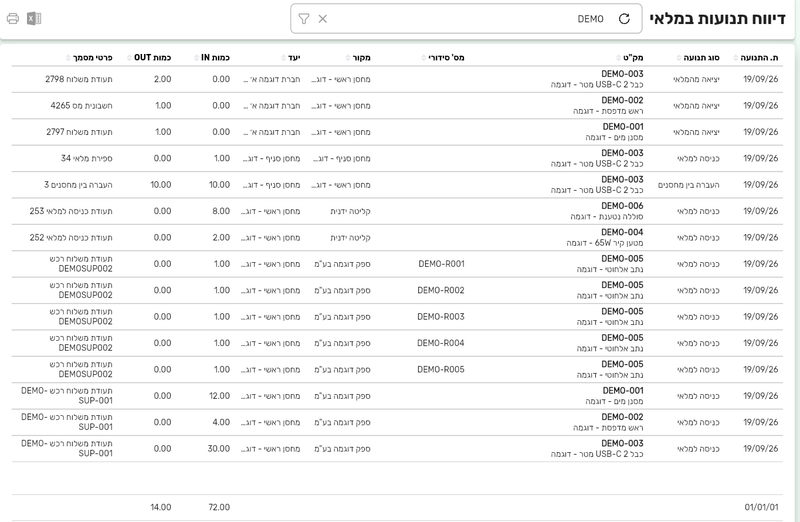Click the print icon
800x522 pixels.
13,19
